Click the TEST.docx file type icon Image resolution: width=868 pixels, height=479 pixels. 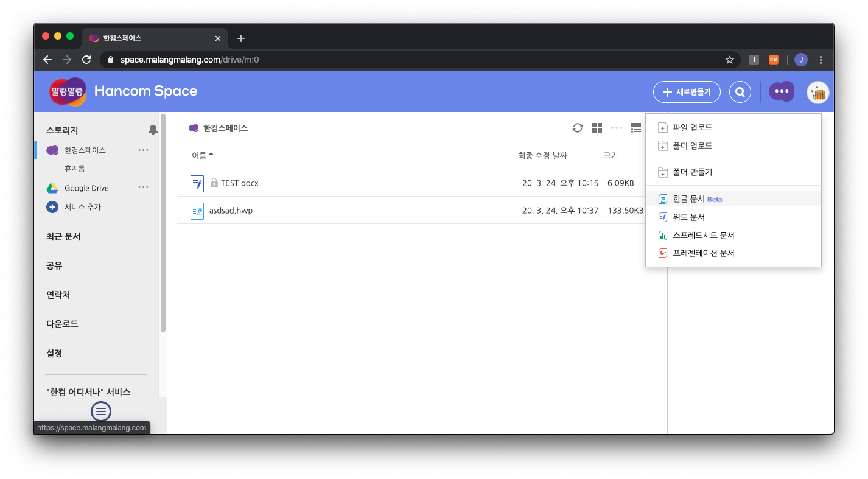tap(197, 183)
